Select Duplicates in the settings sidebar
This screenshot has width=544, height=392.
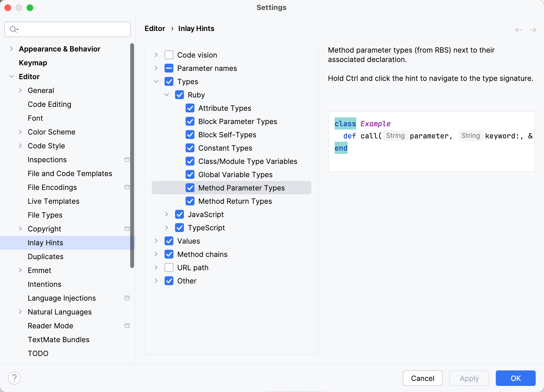(46, 257)
